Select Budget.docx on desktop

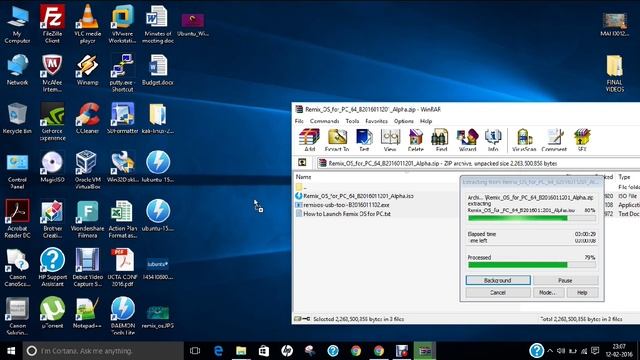(158, 69)
